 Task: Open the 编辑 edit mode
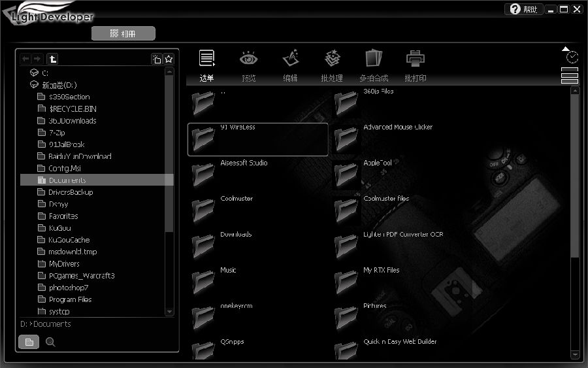(290, 65)
